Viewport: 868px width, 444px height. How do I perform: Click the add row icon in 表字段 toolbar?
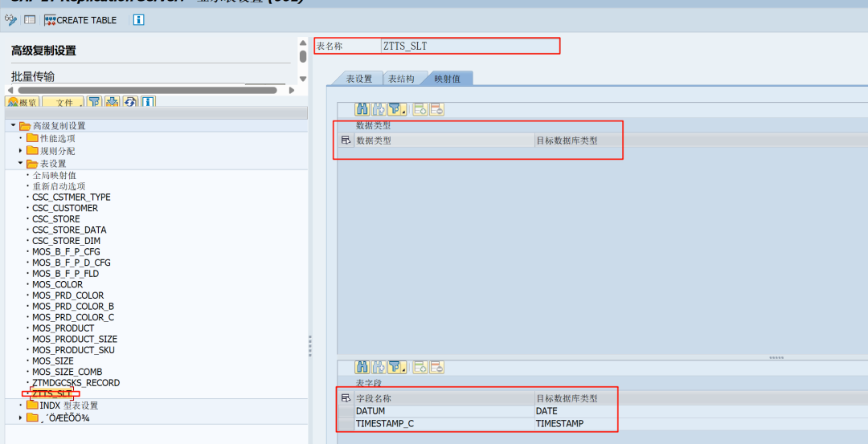point(420,367)
